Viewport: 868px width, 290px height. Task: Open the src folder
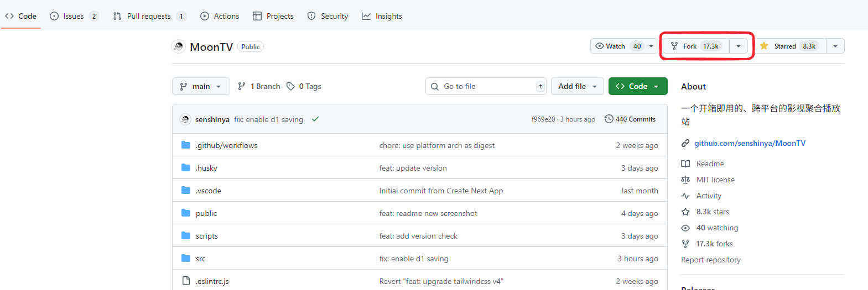click(x=201, y=259)
